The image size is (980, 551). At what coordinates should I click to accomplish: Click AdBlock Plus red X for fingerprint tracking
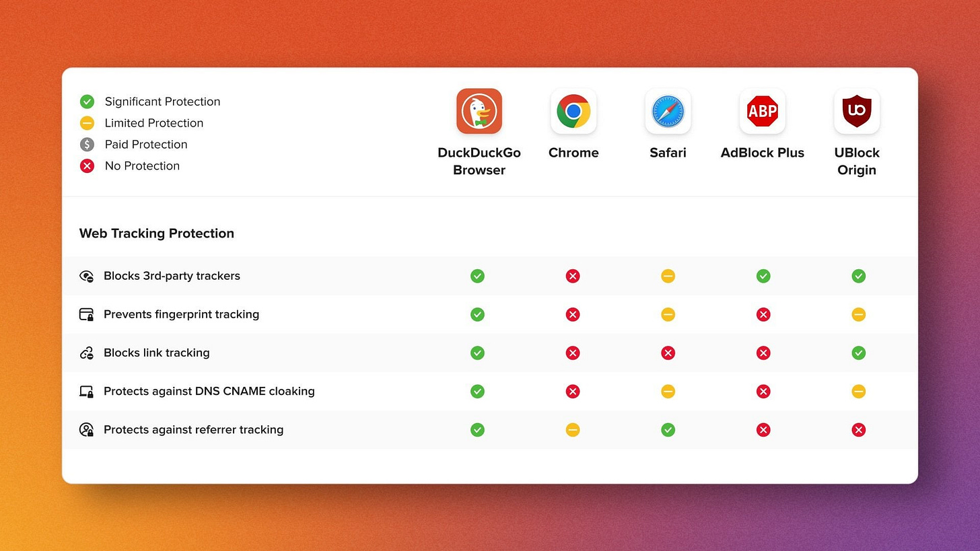(763, 314)
